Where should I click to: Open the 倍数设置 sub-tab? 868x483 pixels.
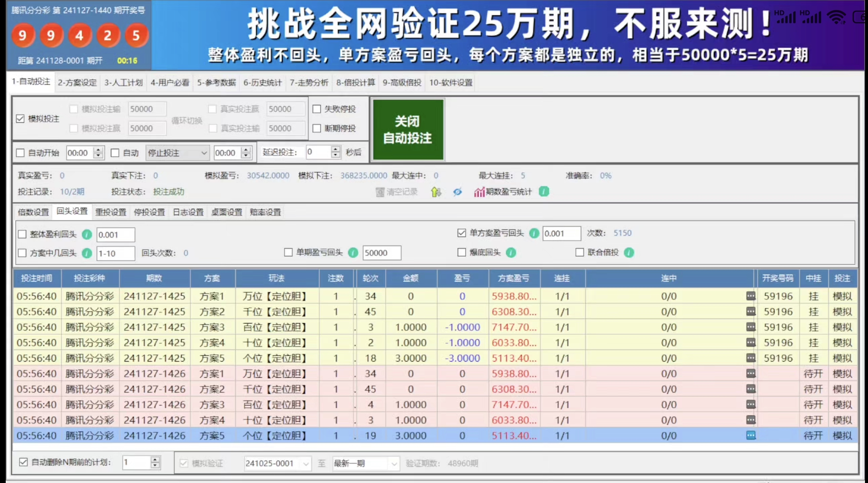pos(33,212)
